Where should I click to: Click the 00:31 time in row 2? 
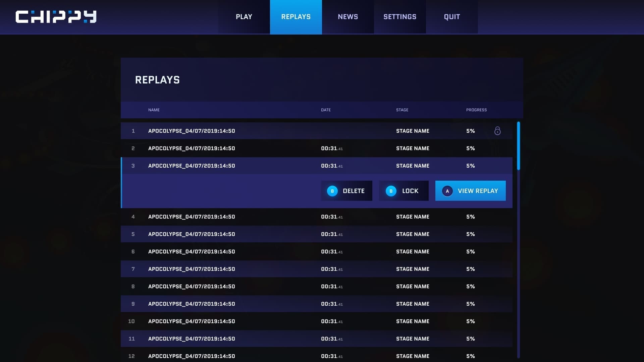(x=332, y=148)
